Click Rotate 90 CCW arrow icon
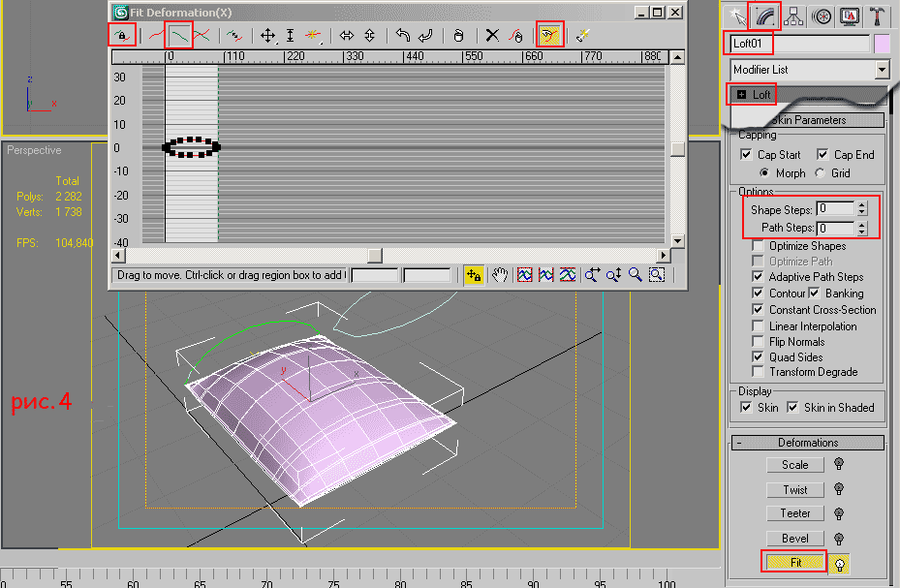The width and height of the screenshot is (900, 588). coord(403,36)
